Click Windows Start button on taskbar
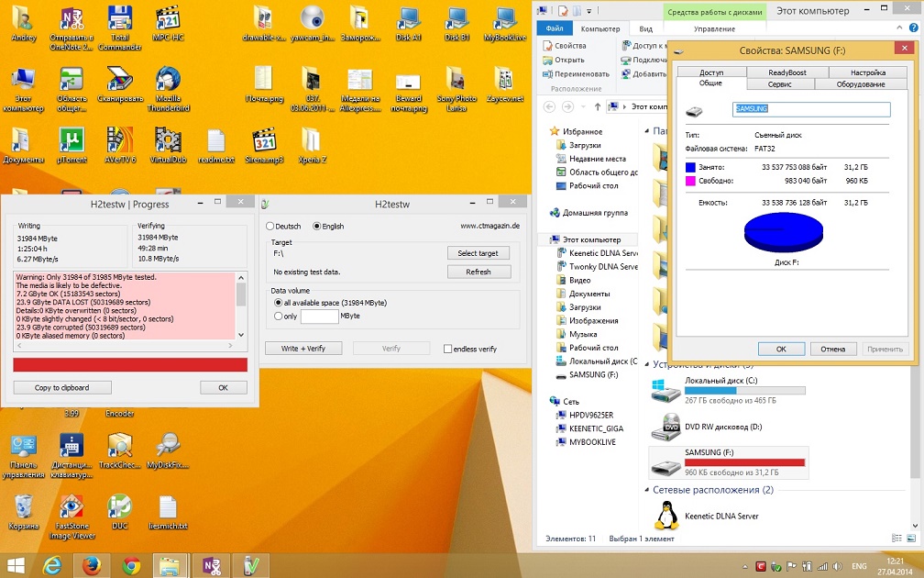 point(16,566)
